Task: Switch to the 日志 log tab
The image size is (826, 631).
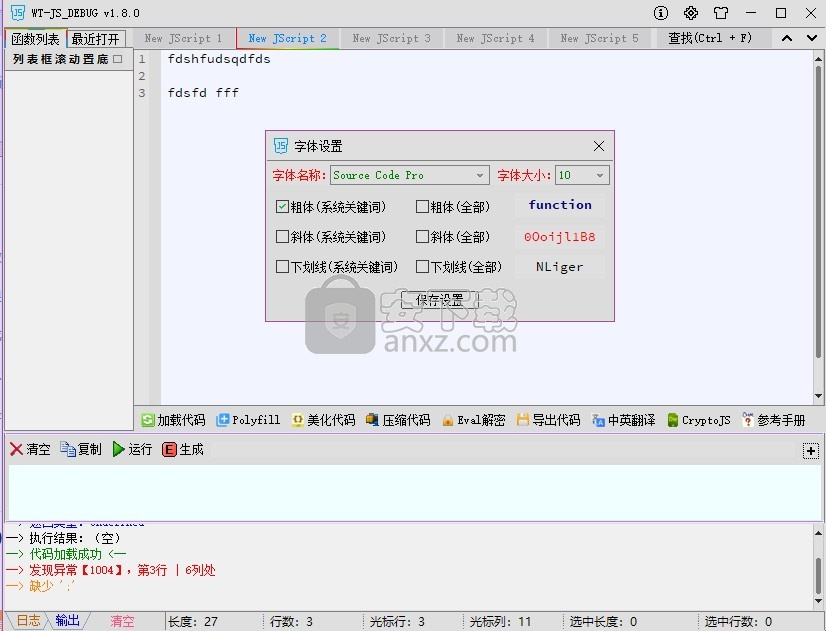Action: [28, 620]
